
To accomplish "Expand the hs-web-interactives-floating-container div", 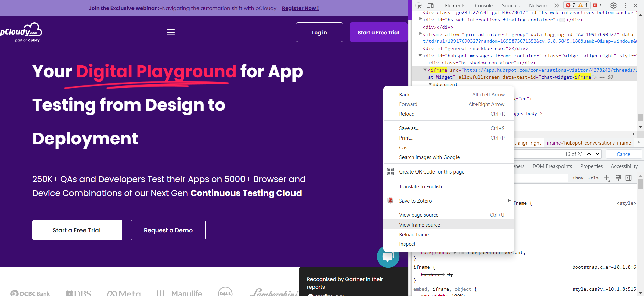I will pyautogui.click(x=420, y=19).
